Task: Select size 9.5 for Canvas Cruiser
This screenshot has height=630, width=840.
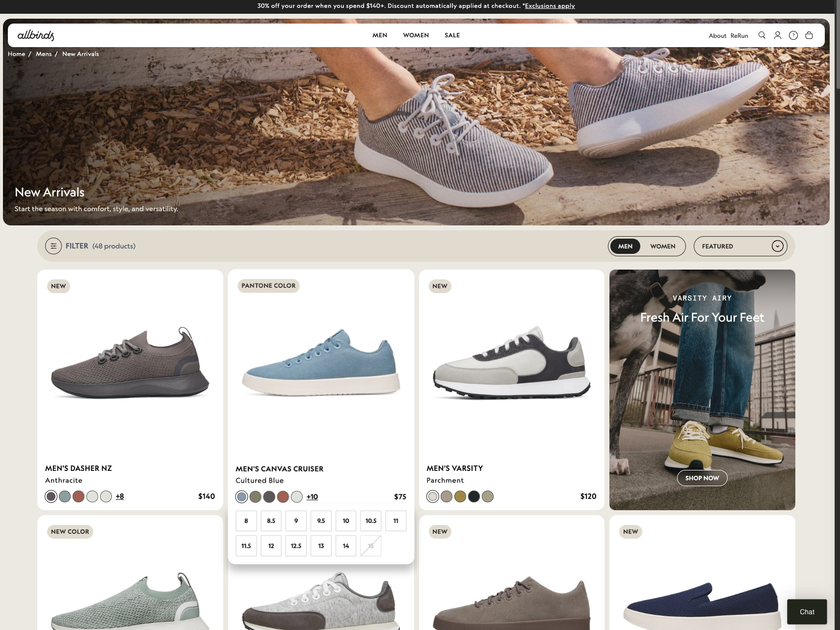Action: (321, 521)
